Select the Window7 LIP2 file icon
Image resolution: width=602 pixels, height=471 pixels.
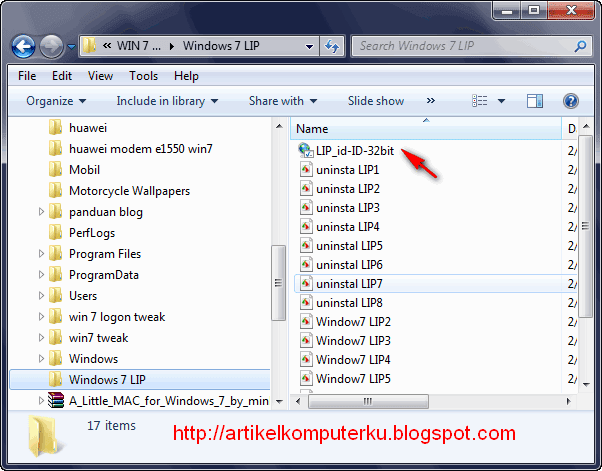pos(306,321)
